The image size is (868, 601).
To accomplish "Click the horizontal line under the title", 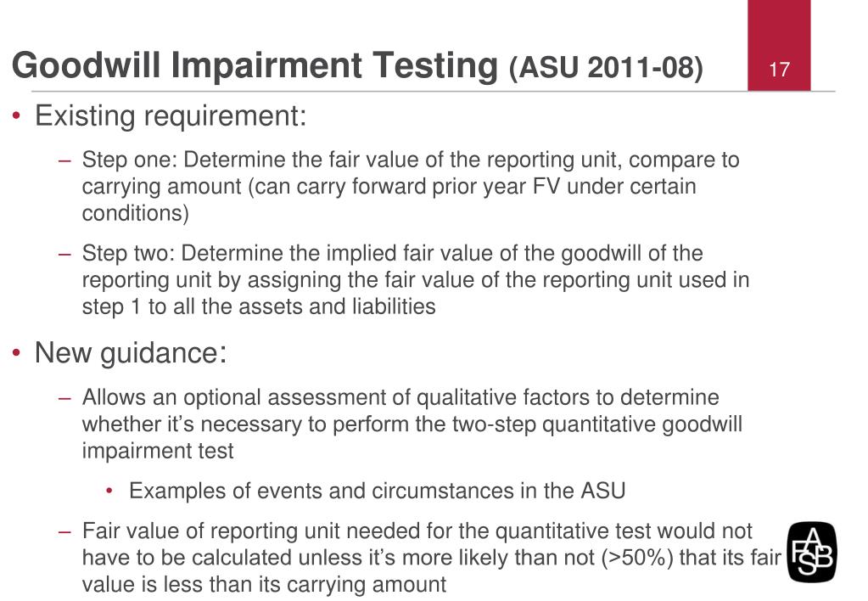I will pyautogui.click(x=434, y=91).
